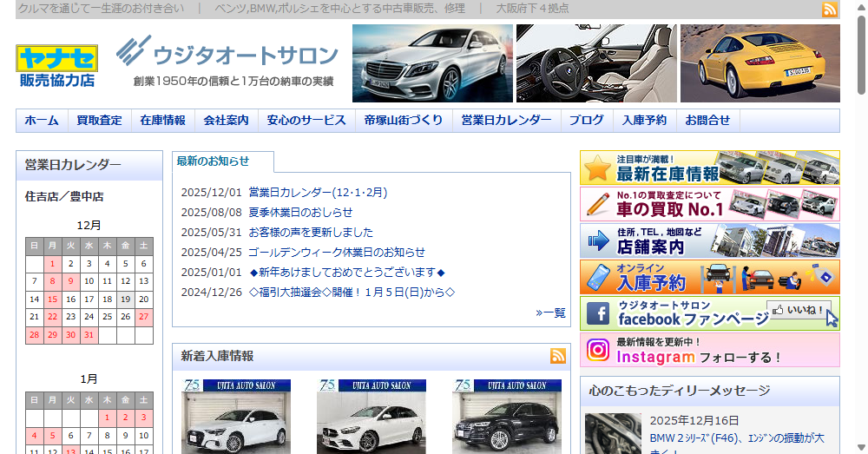Open the Instagram フォローする banner
This screenshot has height=454, width=868.
pos(709,350)
